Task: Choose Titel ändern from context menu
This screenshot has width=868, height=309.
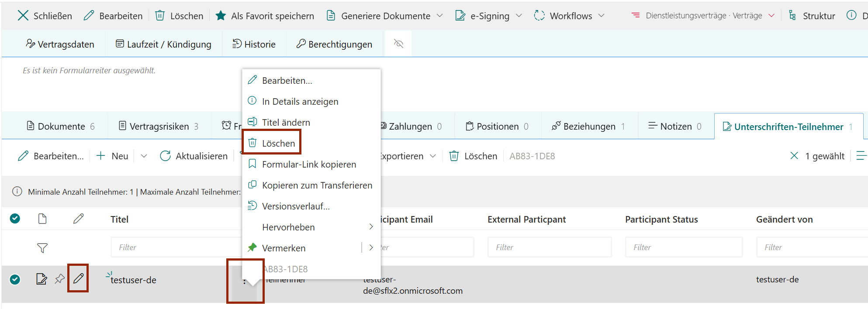Action: click(286, 122)
